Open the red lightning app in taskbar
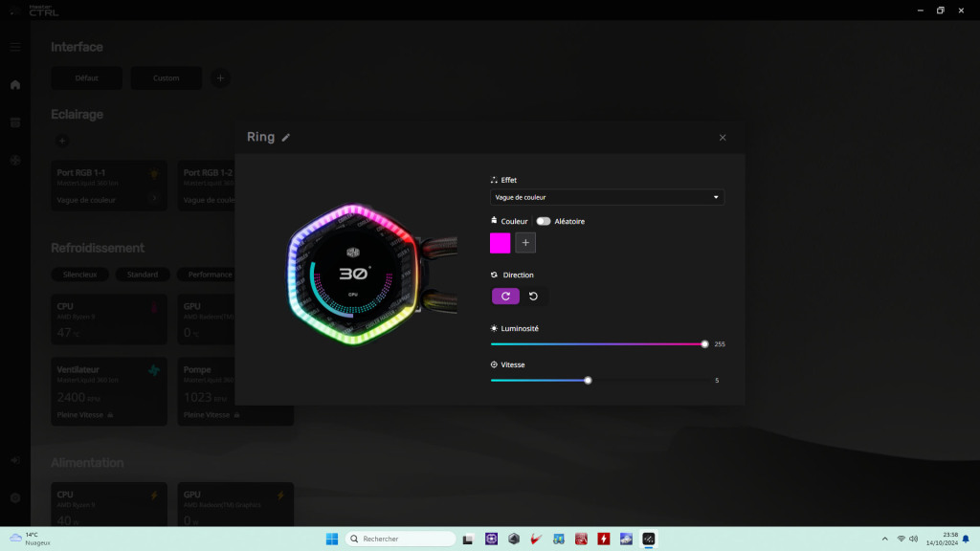This screenshot has width=980, height=551. pyautogui.click(x=604, y=539)
